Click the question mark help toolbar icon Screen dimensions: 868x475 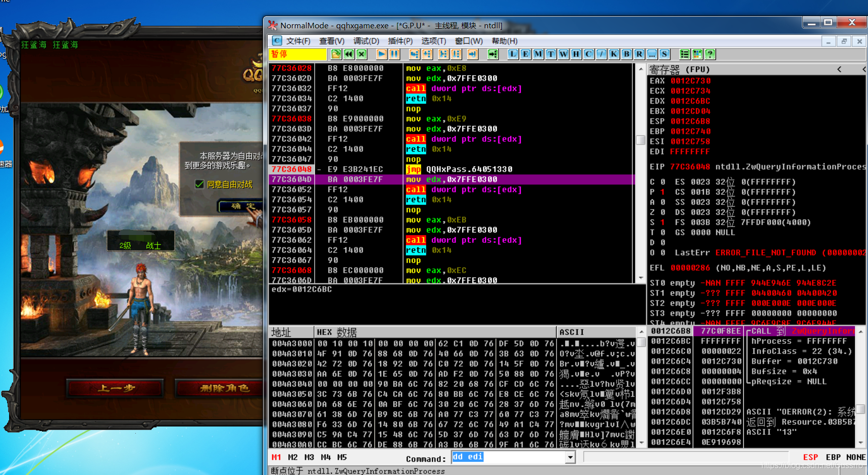tap(710, 54)
